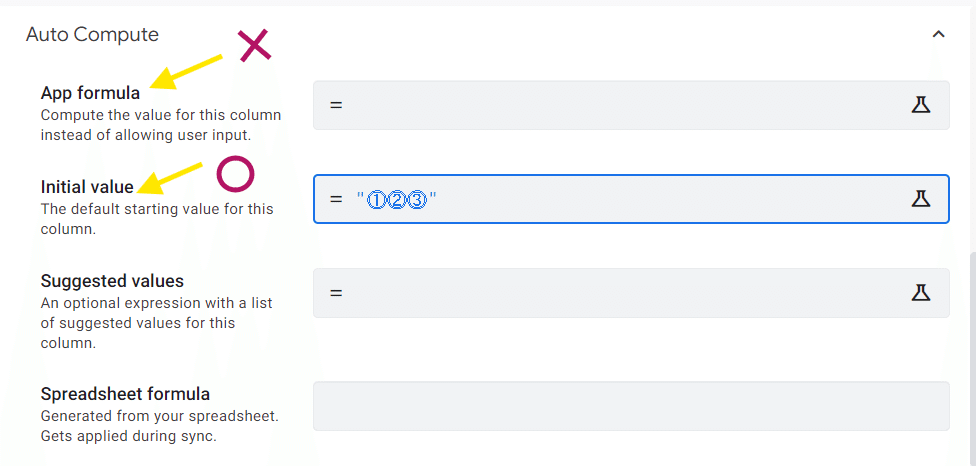Click the magenta circle annotation mark
Viewport: 976px width, 466px height.
(x=236, y=174)
